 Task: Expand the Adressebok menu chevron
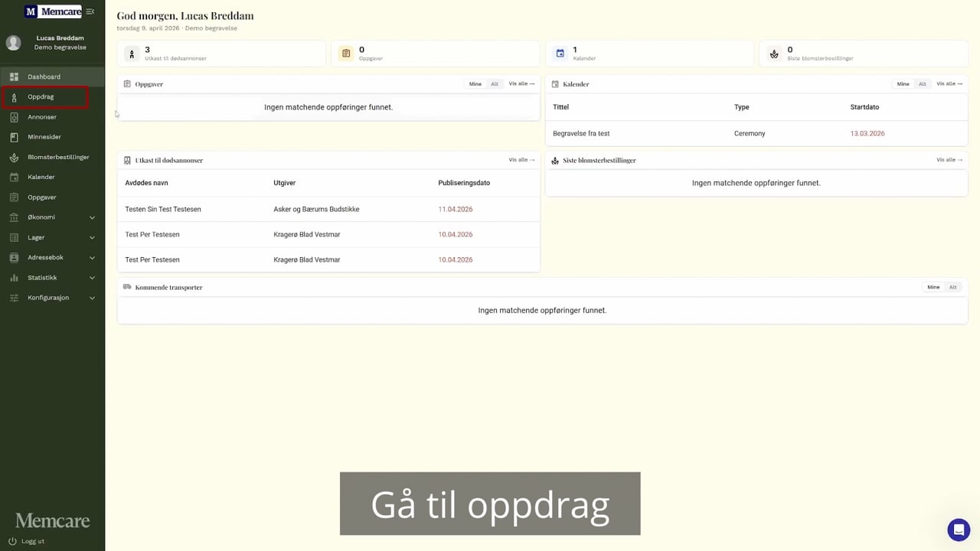(x=92, y=258)
